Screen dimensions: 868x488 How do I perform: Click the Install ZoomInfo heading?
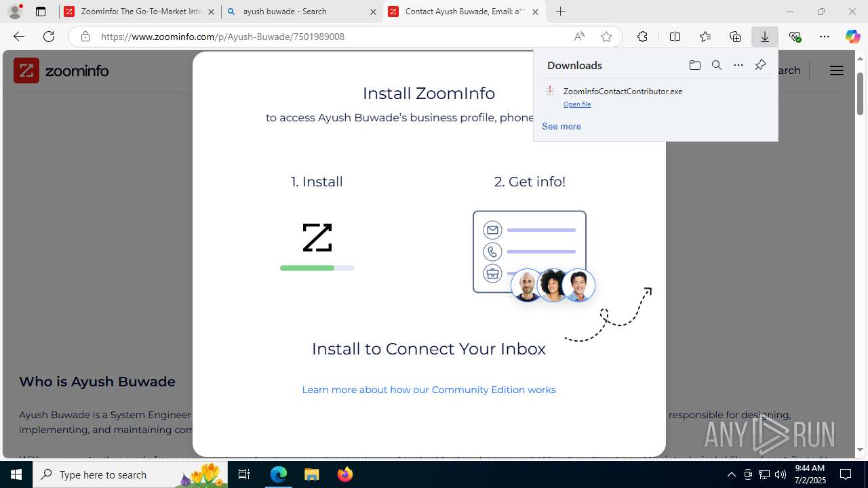(x=429, y=94)
